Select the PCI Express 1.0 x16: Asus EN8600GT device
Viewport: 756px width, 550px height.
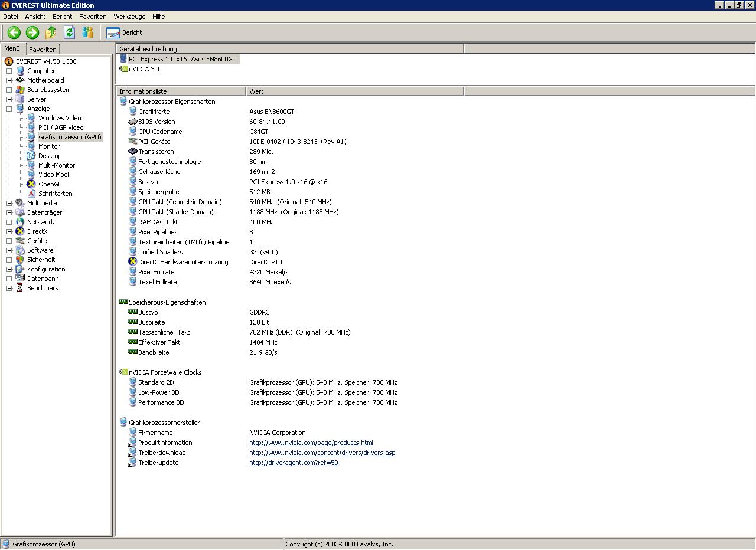[x=183, y=59]
